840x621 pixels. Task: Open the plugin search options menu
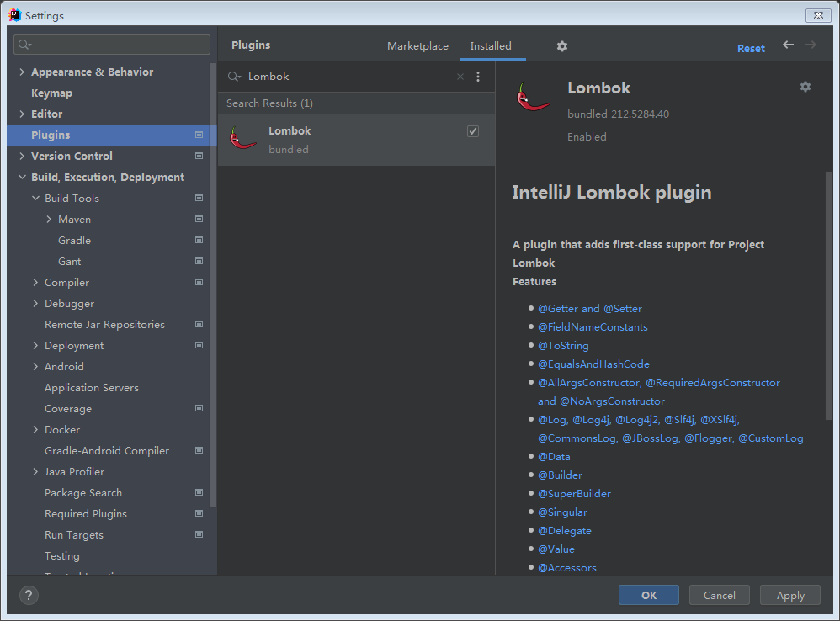point(478,77)
